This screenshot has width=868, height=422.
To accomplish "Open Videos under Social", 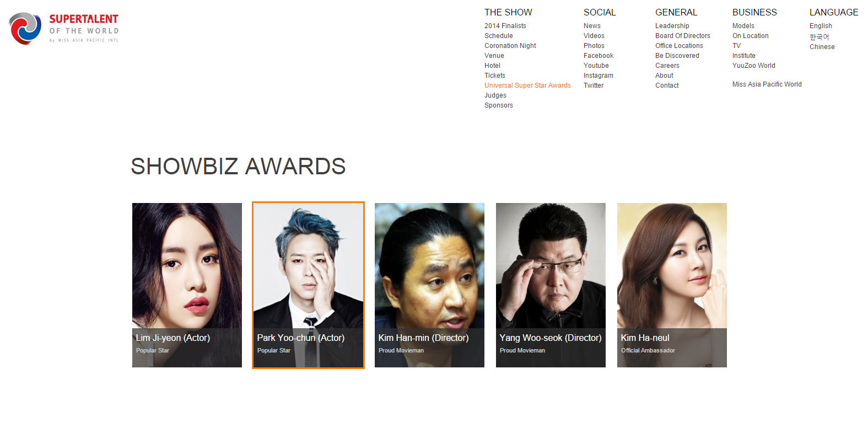I will [594, 36].
